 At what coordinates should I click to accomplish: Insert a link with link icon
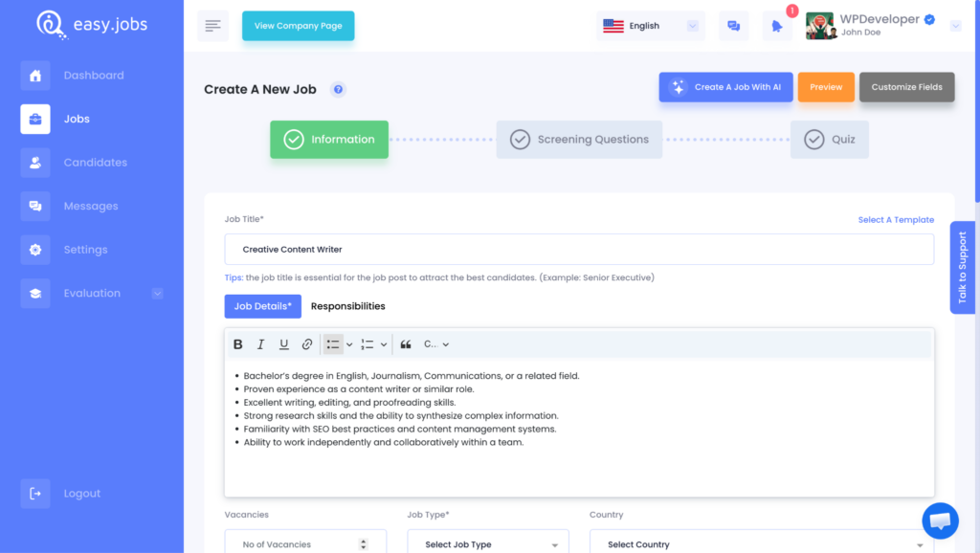pyautogui.click(x=307, y=344)
